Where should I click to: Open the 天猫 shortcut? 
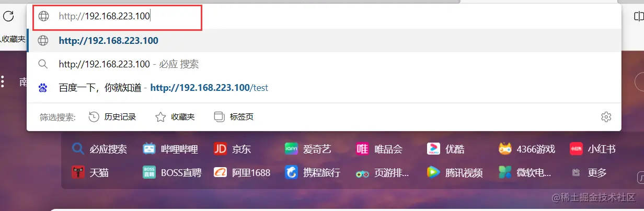(90, 172)
